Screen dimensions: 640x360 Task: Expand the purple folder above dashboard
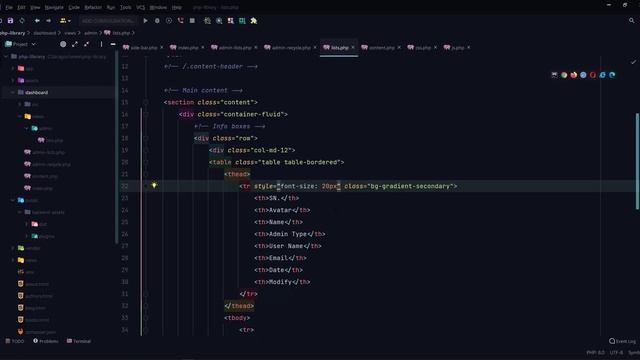pos(12,80)
